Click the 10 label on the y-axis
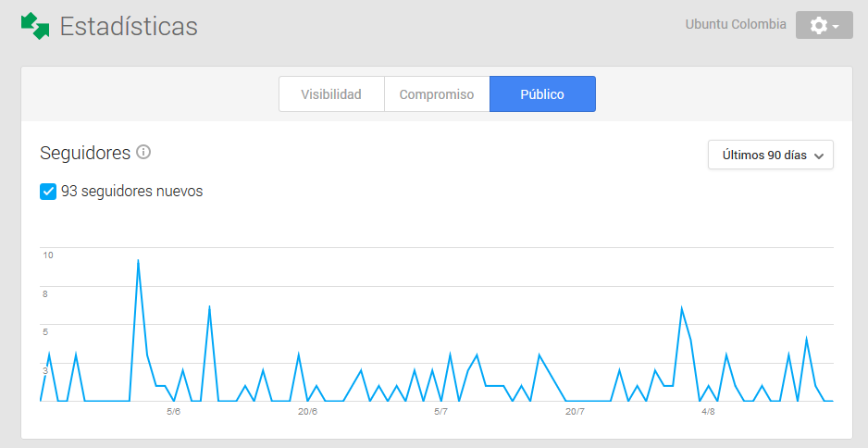The image size is (868, 448). [48, 255]
